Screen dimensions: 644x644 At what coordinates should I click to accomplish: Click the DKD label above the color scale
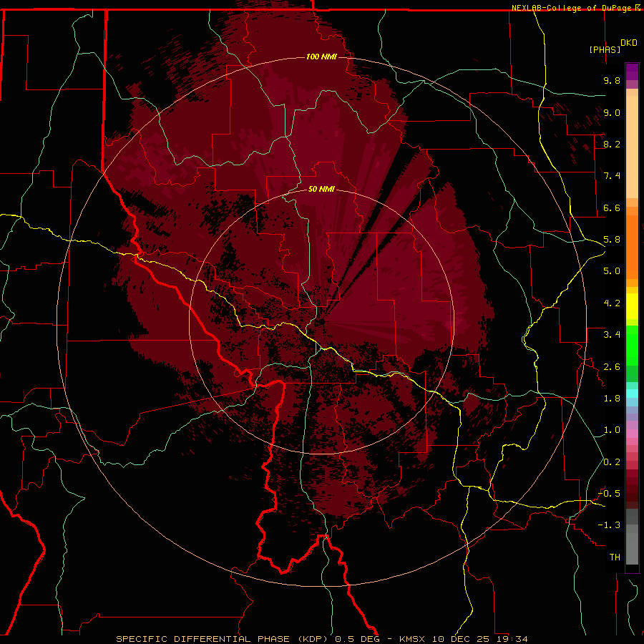coord(629,43)
